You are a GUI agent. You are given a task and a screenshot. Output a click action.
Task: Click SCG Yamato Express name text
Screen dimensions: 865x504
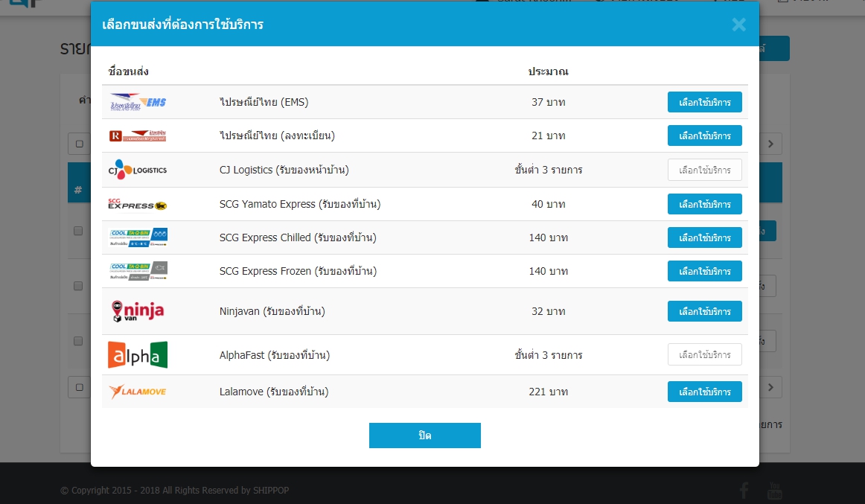click(x=300, y=204)
